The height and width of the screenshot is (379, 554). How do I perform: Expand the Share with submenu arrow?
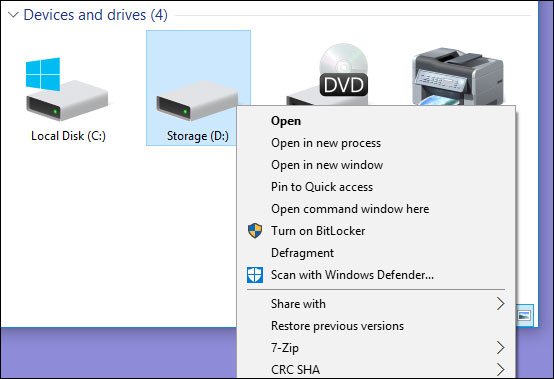[500, 304]
